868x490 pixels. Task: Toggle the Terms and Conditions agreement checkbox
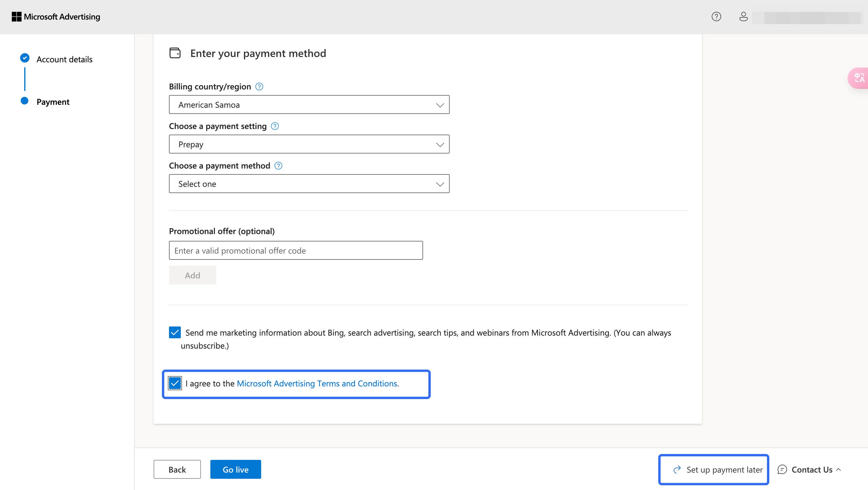pos(175,383)
